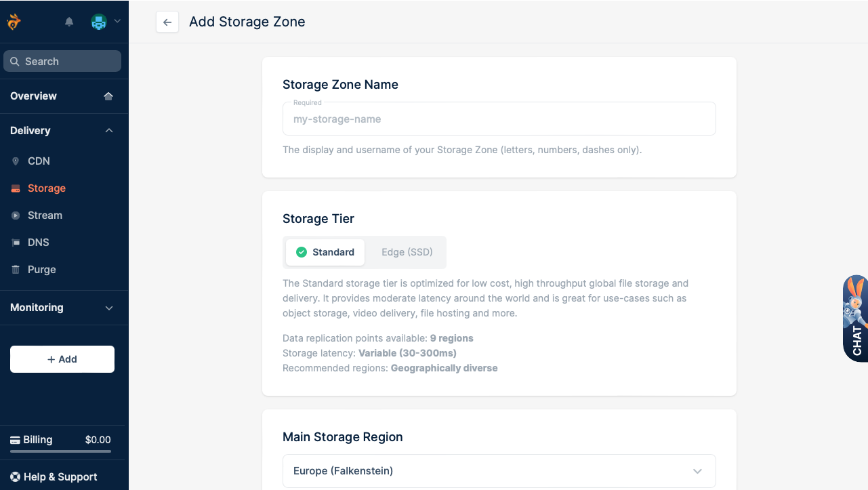The width and height of the screenshot is (868, 490).
Task: Go to Help & Support
Action: 54,477
